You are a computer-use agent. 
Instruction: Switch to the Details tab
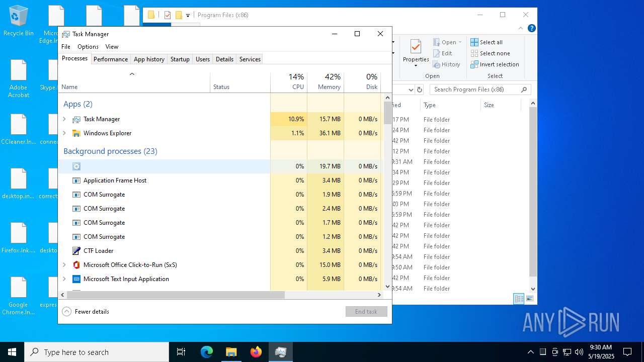(224, 59)
